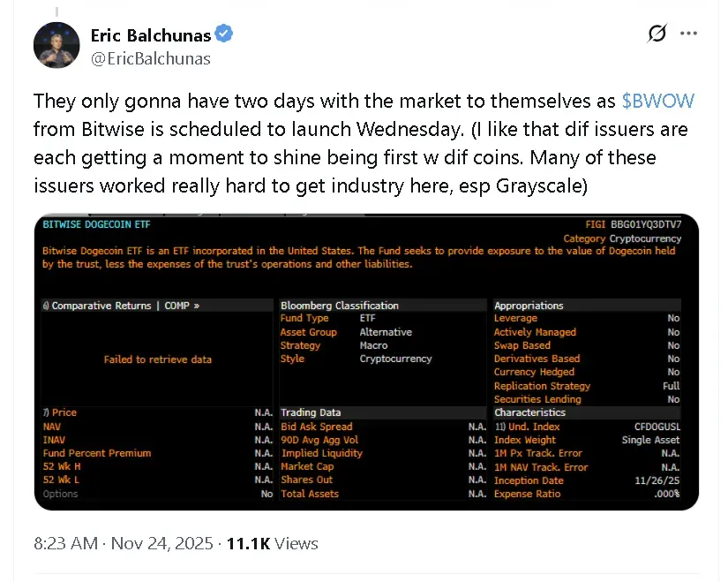
Task: Open the @EricBalchunas handle
Action: 151,58
